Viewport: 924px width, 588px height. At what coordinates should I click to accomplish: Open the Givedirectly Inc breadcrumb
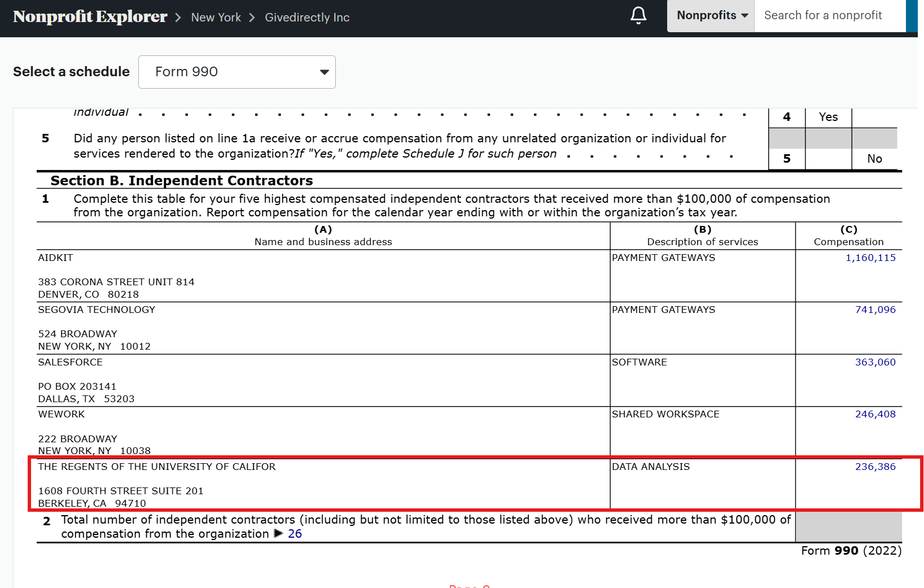click(307, 18)
